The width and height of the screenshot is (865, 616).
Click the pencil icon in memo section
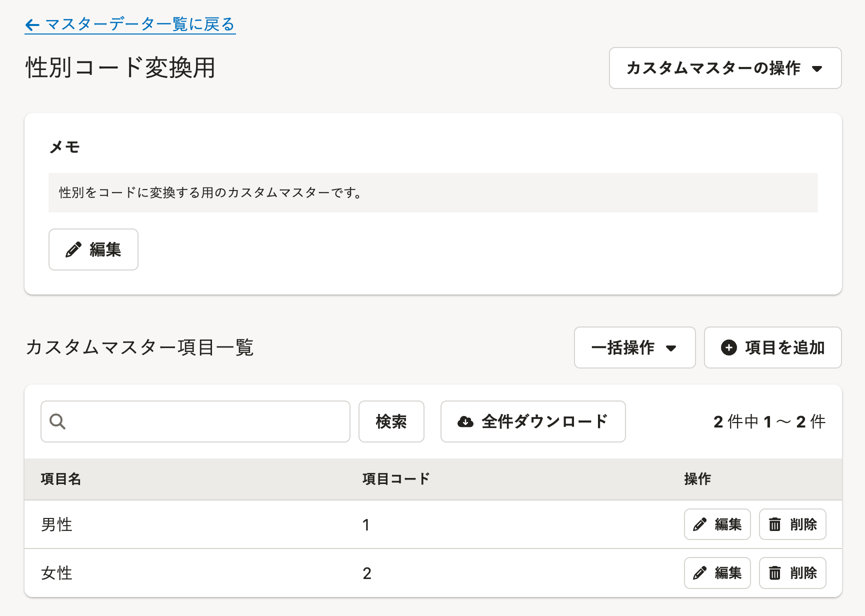pos(73,250)
